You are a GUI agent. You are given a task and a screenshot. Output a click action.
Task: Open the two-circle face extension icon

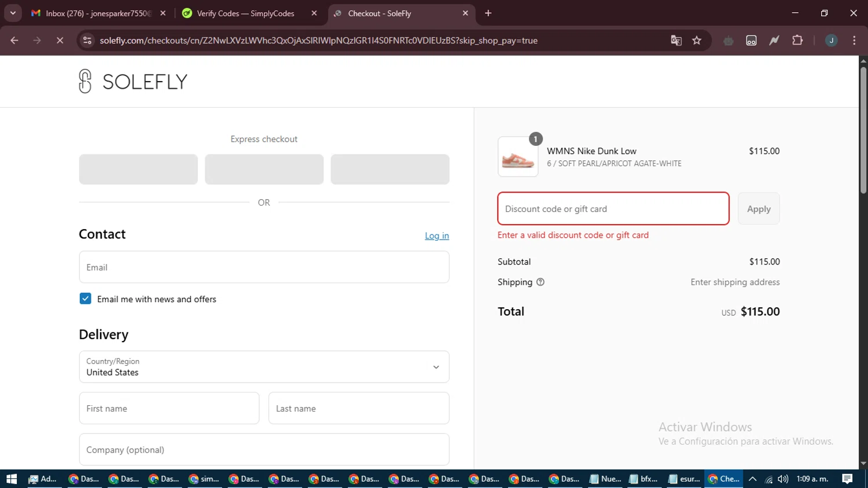(x=751, y=41)
